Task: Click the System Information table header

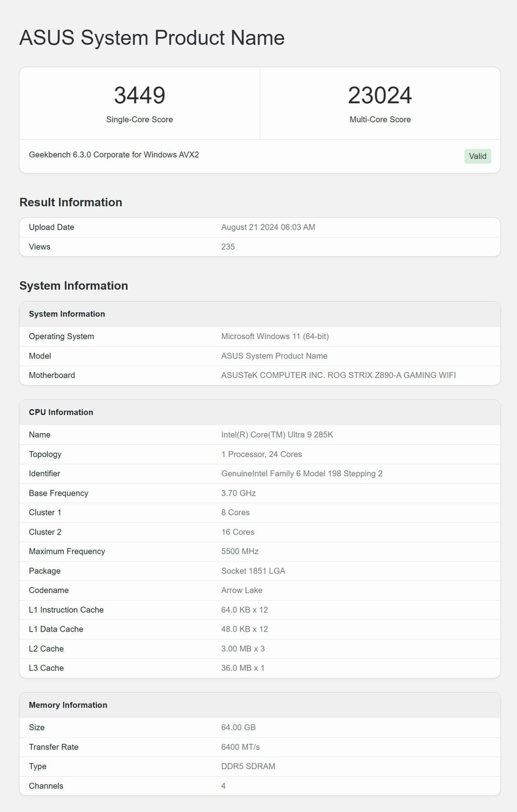Action: pos(67,314)
